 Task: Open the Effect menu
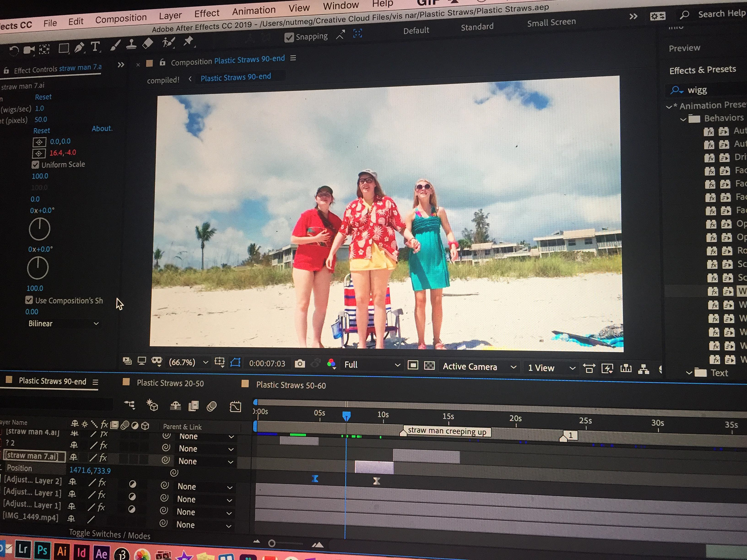coord(207,13)
